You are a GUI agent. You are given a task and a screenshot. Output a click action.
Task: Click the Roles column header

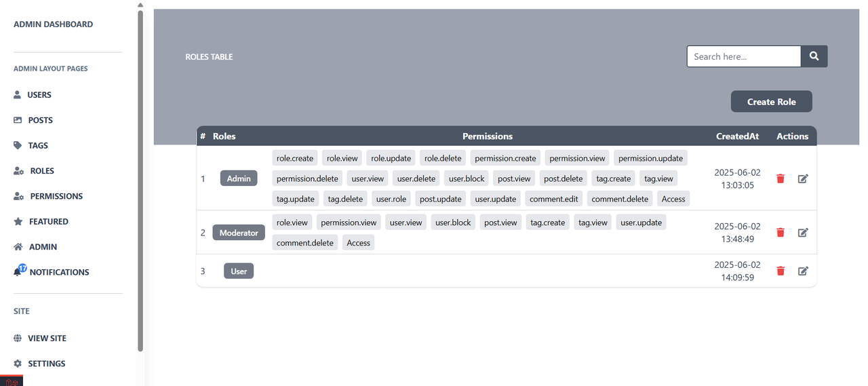(224, 136)
